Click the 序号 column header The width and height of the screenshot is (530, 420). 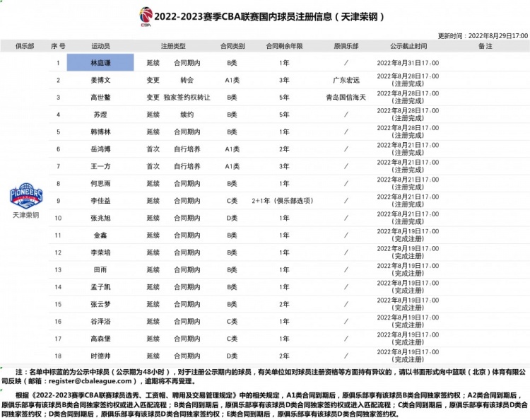(58, 46)
